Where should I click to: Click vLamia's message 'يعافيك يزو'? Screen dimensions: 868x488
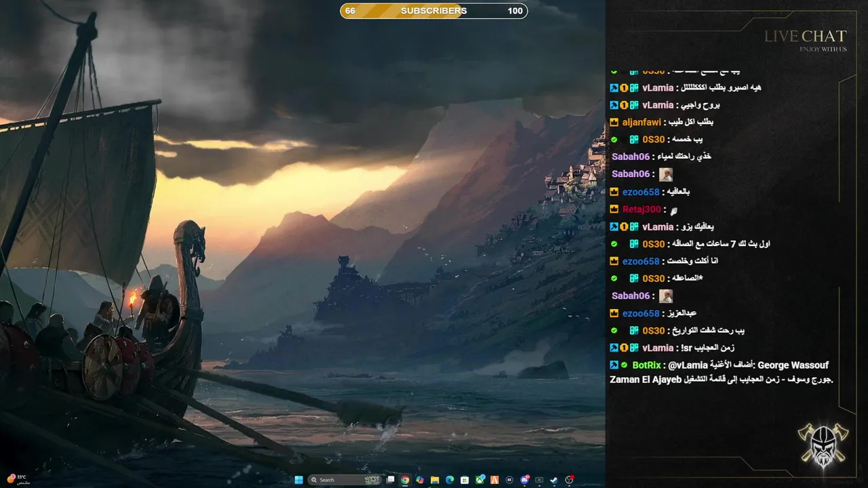pos(696,227)
